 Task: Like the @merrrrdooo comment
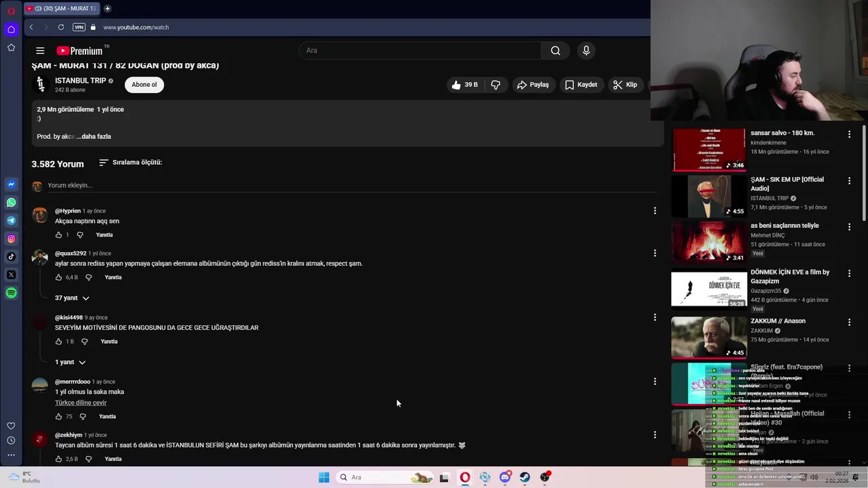tap(58, 416)
